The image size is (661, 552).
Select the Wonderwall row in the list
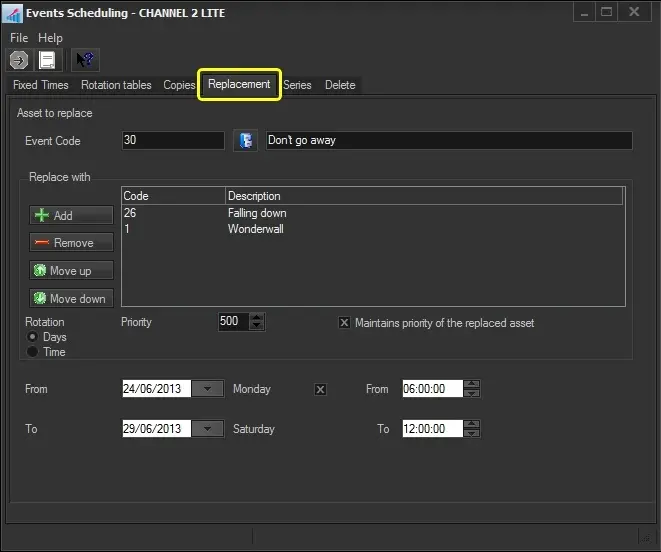tap(256, 228)
